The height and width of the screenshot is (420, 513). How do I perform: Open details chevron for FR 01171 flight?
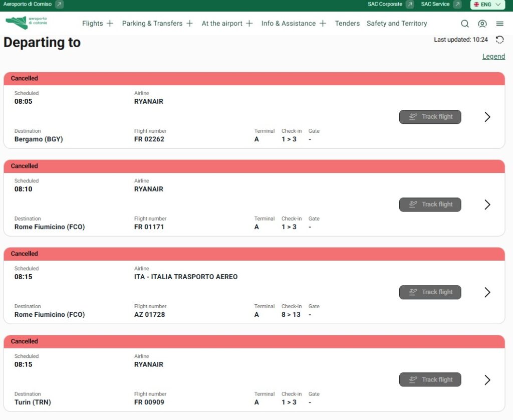point(487,204)
